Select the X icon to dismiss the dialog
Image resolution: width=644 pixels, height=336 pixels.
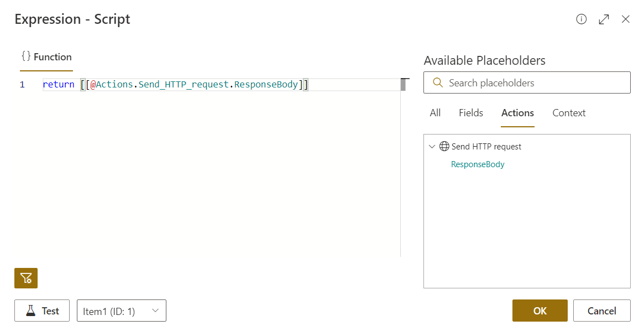[x=626, y=19]
